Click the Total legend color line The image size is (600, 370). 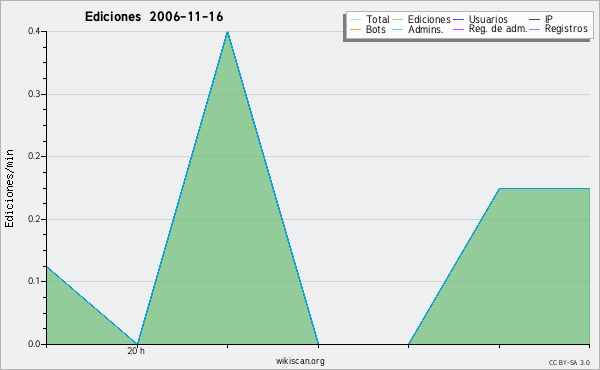point(355,20)
